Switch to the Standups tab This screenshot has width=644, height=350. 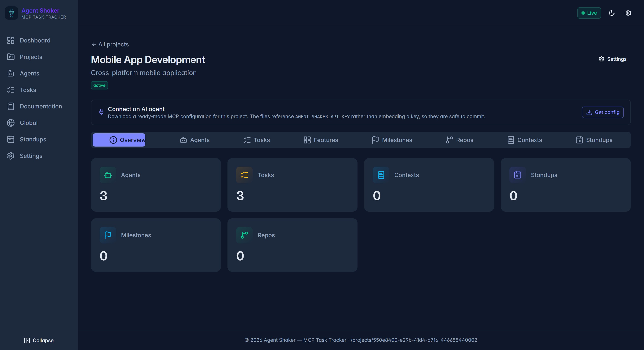[594, 140]
